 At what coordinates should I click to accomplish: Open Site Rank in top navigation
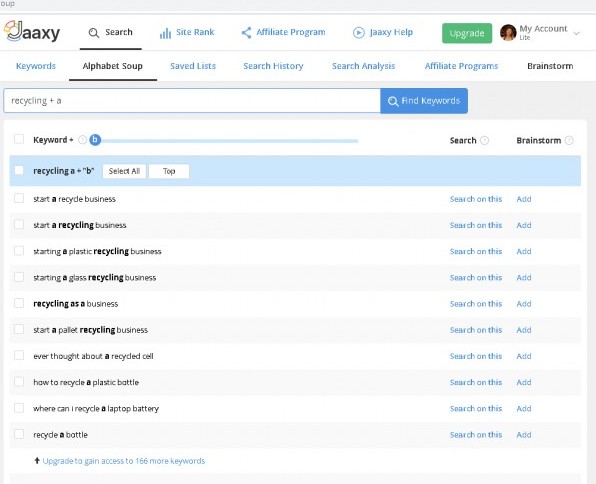[187, 33]
